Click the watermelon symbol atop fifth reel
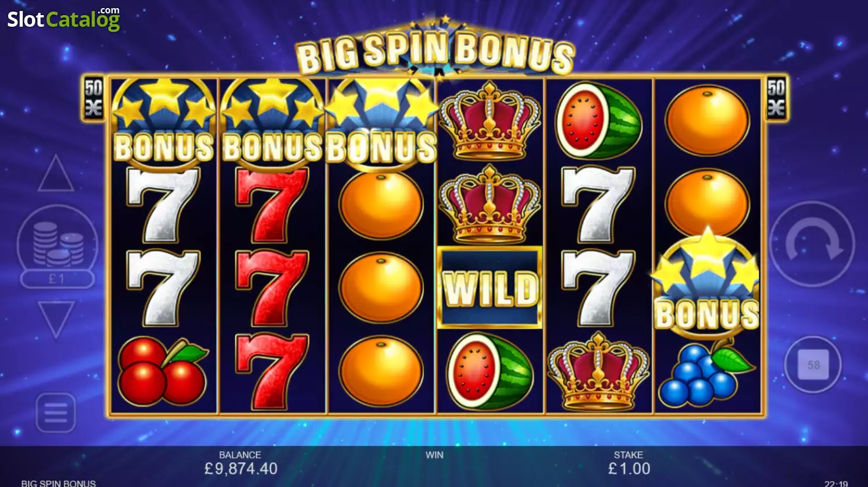The height and width of the screenshot is (487, 868). click(x=598, y=121)
